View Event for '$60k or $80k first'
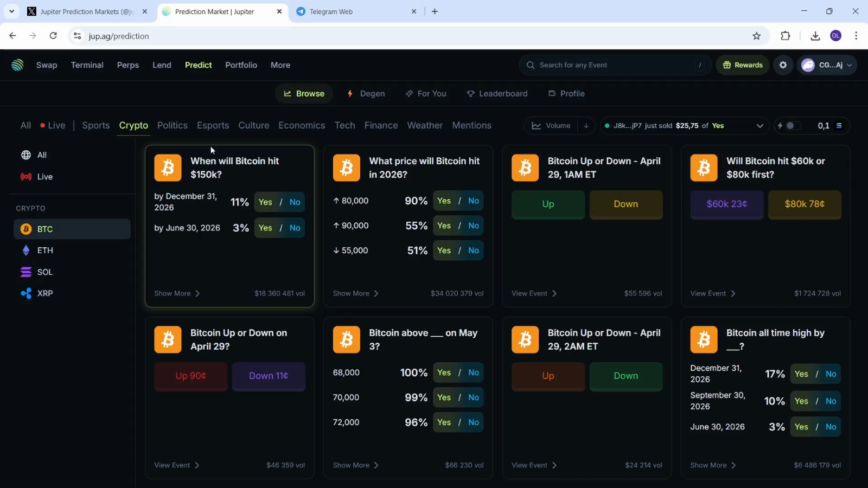The width and height of the screenshot is (868, 488). click(x=712, y=293)
